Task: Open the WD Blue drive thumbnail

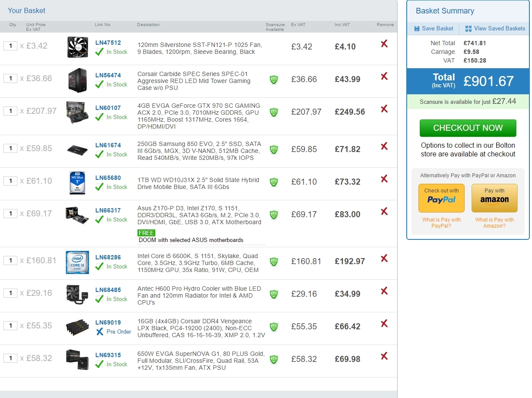Action: click(77, 182)
